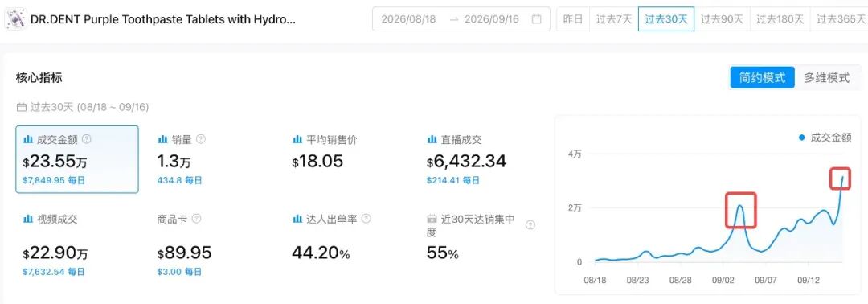Click the help icon next to 达人出单率

click(x=366, y=220)
